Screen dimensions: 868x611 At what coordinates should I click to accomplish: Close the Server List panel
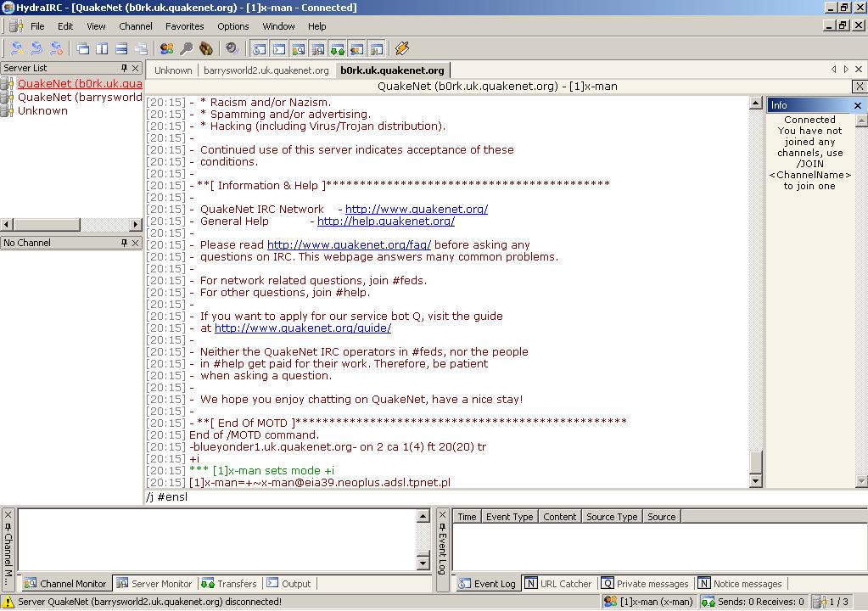136,68
